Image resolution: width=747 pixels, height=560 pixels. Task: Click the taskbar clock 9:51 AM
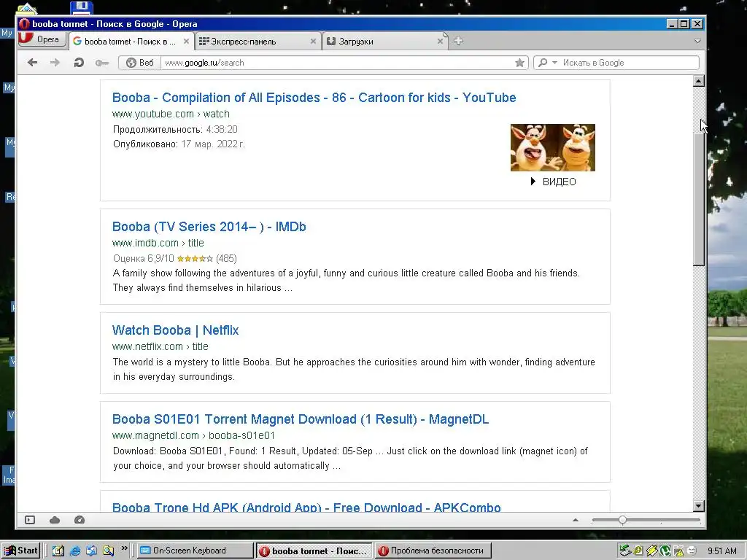[721, 551]
